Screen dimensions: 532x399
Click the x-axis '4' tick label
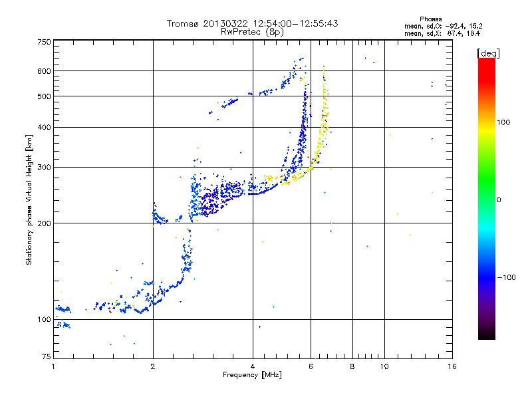253,366
